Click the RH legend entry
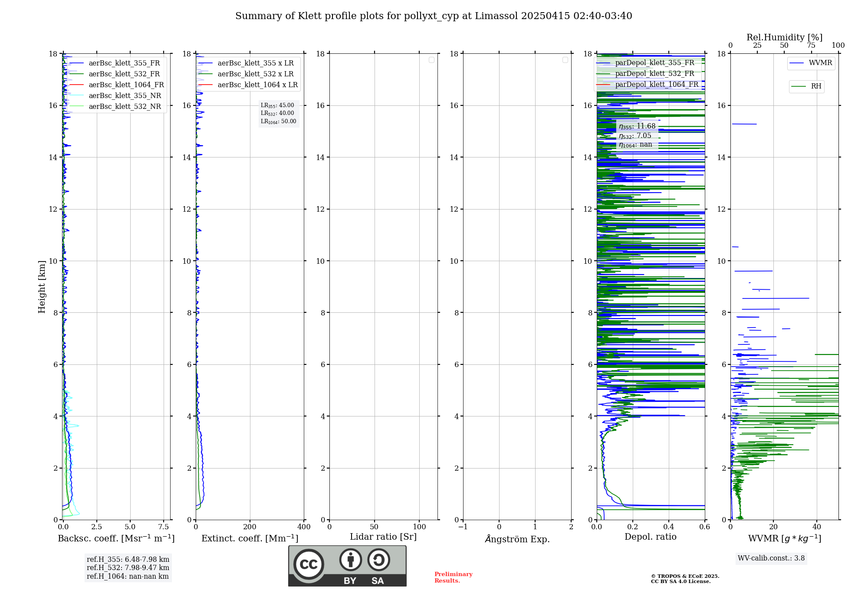Screen dimensions: 868x590 [x=815, y=86]
